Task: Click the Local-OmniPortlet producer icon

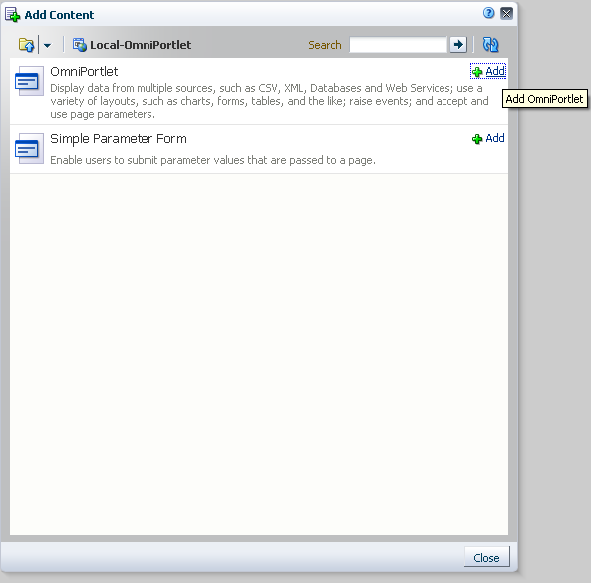Action: [80, 45]
